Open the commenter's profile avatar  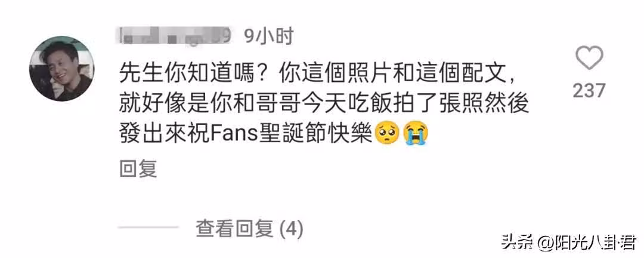[x=61, y=69]
